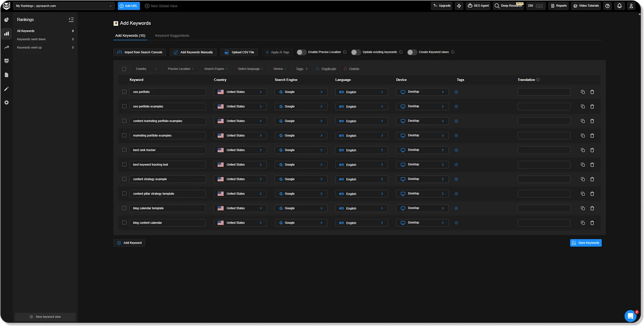This screenshot has width=644, height=326.
Task: Delete the 'blog content calendar' row
Action: [592, 223]
